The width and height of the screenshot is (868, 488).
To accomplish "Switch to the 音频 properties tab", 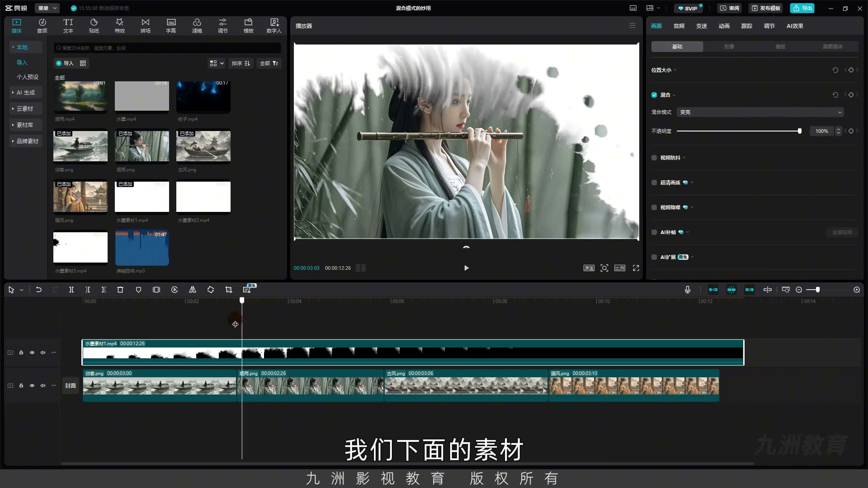I will point(679,26).
